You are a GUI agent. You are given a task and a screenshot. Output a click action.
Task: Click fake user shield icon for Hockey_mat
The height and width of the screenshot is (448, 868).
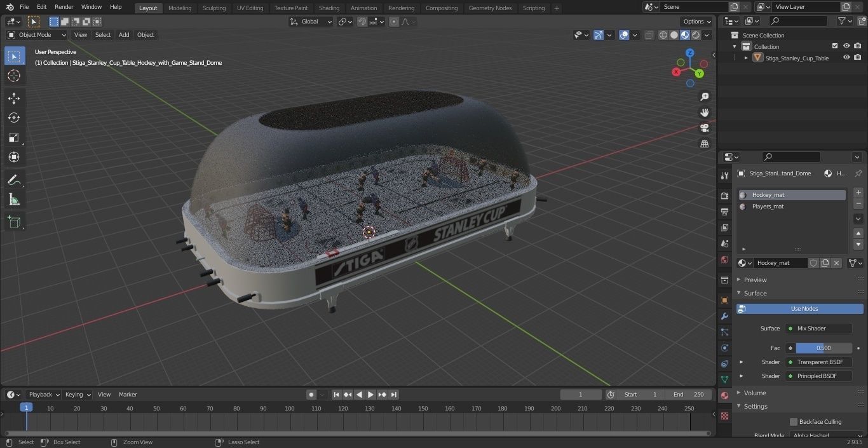coord(813,263)
